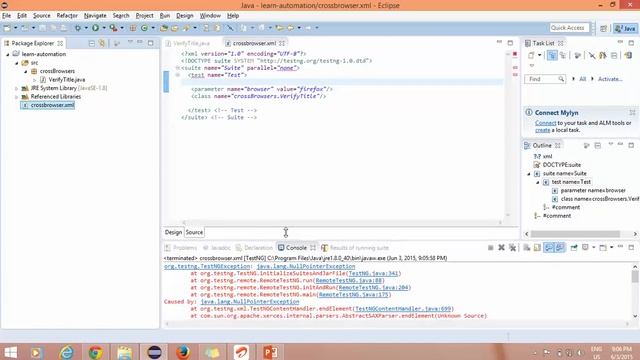640x360 pixels.
Task: Click the search magnifier in Task List Find
Action: tap(561, 79)
